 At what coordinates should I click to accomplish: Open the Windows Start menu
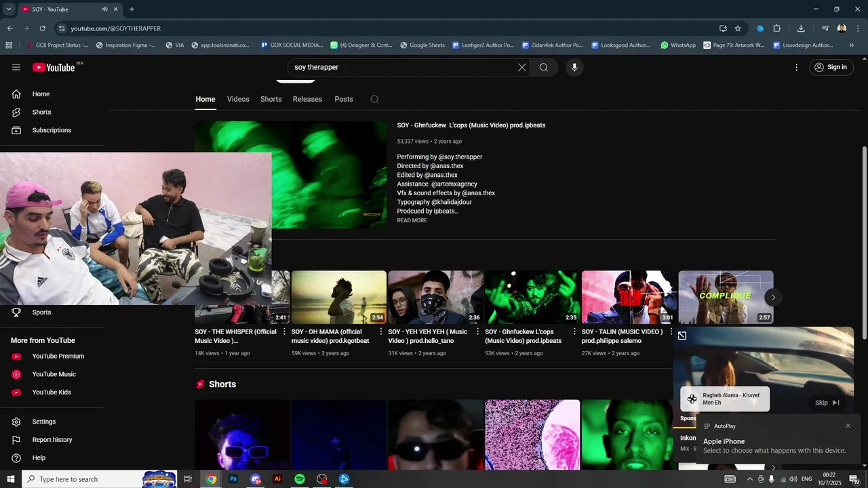[x=11, y=479]
